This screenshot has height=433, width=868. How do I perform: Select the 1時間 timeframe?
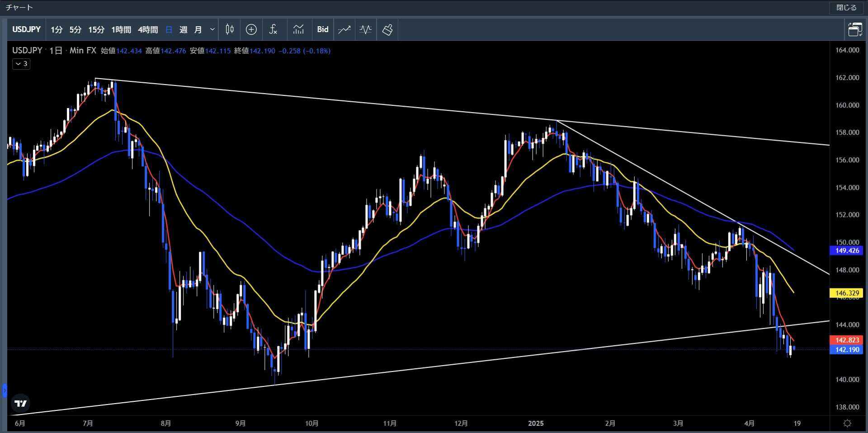point(121,29)
